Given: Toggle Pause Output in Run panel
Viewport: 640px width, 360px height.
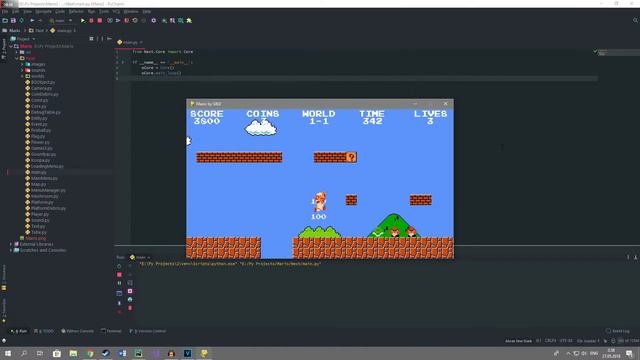Looking at the screenshot, I should (x=119, y=283).
